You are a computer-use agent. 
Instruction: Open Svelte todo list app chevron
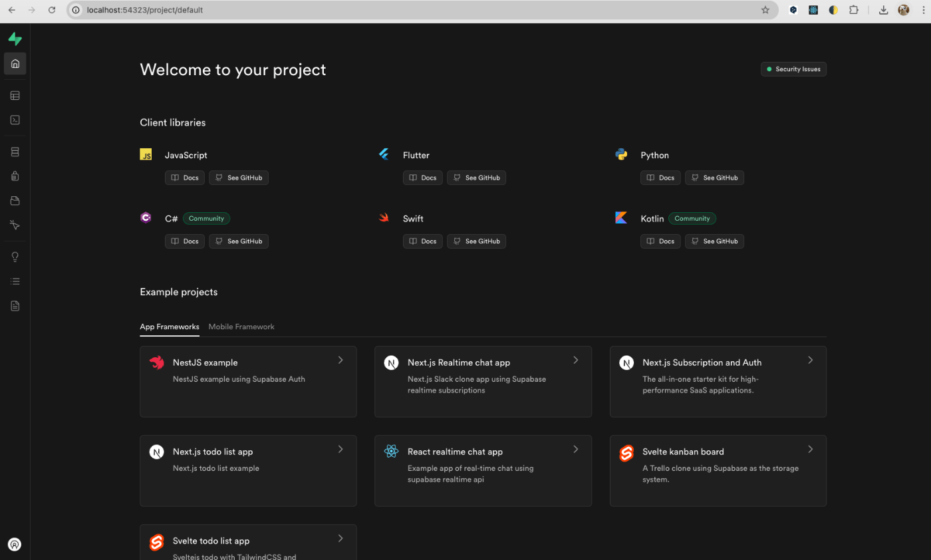coord(340,538)
